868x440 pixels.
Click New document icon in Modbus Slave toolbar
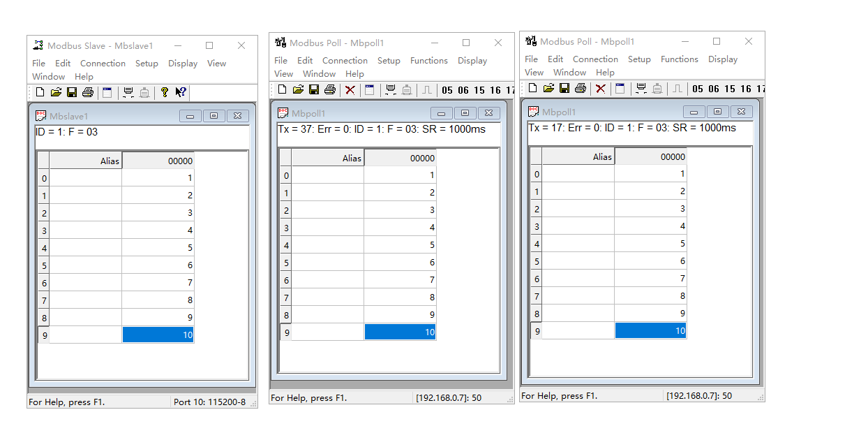[x=40, y=92]
